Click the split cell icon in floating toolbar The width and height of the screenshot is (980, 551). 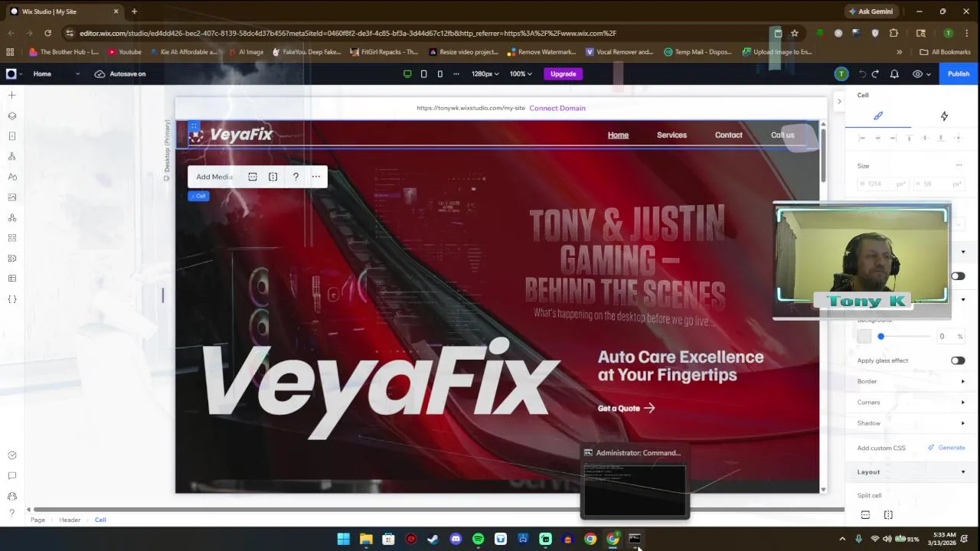tap(273, 177)
